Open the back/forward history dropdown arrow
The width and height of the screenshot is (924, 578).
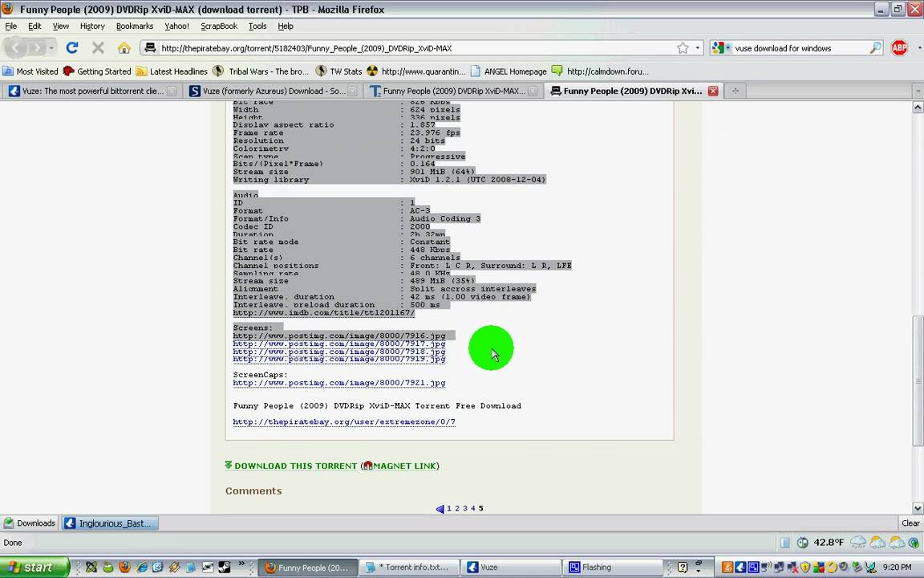(52, 48)
